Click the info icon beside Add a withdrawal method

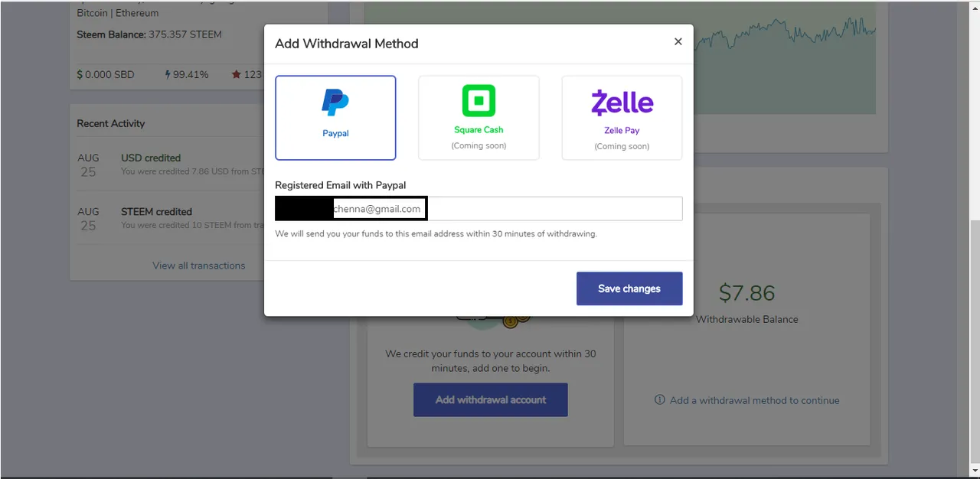click(x=660, y=399)
